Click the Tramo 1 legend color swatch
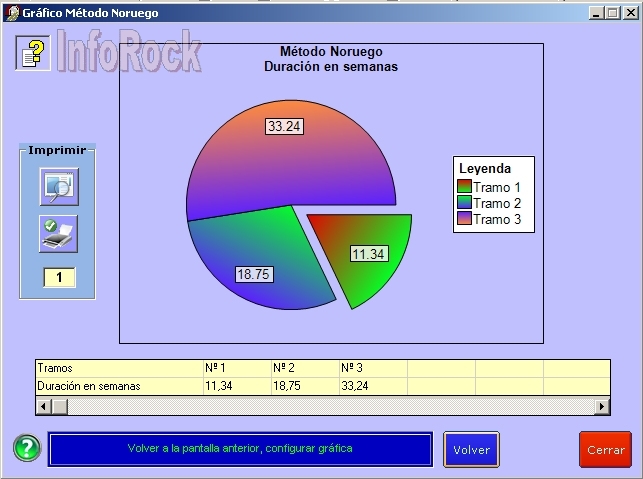 tap(464, 187)
